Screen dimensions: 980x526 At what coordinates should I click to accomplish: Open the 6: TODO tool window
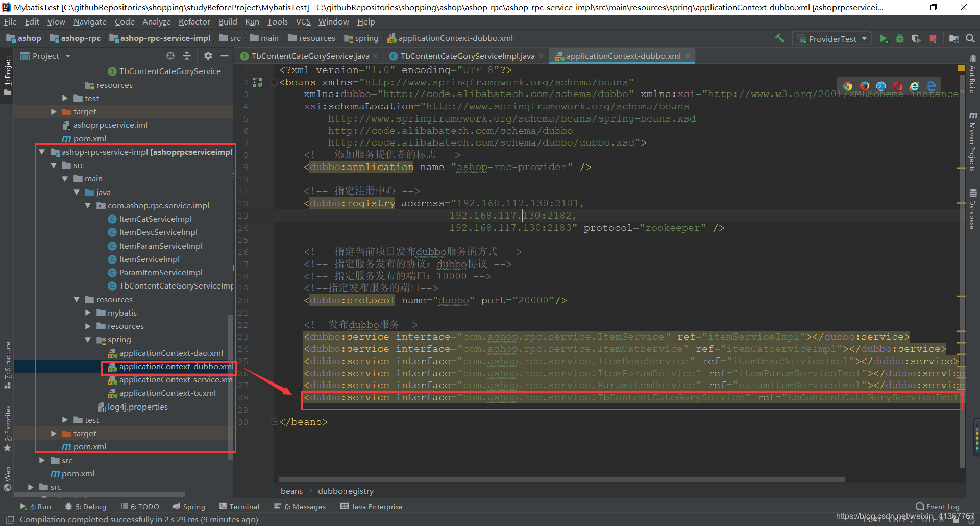click(x=140, y=507)
